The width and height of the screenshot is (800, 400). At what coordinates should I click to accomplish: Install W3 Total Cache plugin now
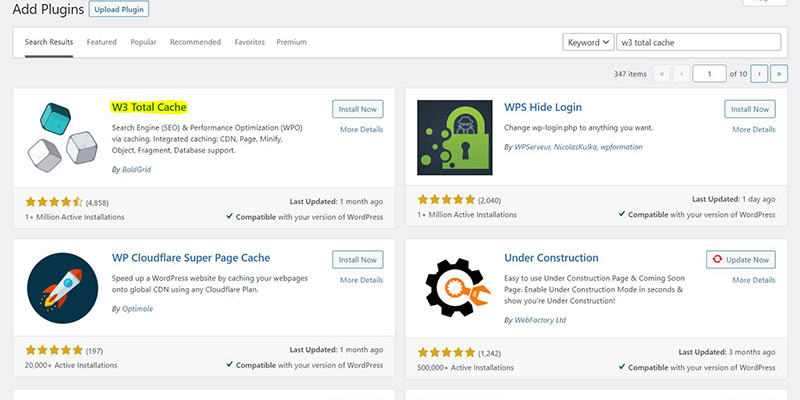click(358, 109)
